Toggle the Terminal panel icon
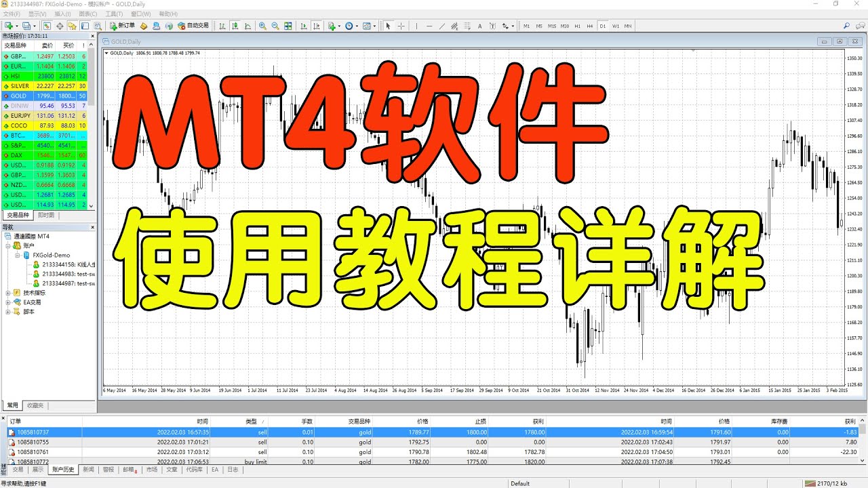The image size is (868, 488). click(x=85, y=26)
